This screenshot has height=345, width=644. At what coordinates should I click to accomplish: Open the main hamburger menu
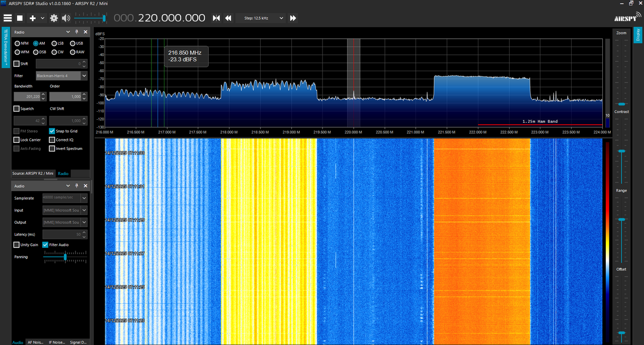pos(7,18)
